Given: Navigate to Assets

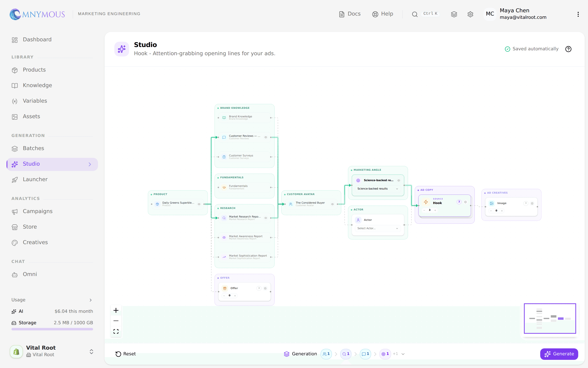Looking at the screenshot, I should click(x=52, y=117).
